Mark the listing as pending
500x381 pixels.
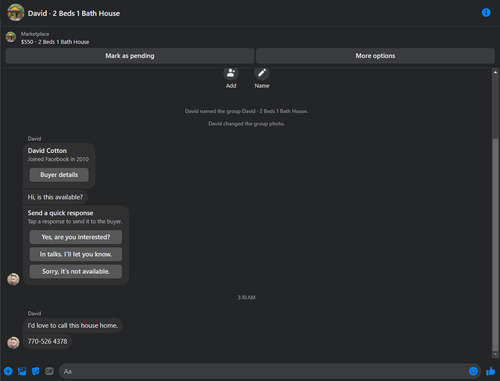click(130, 56)
